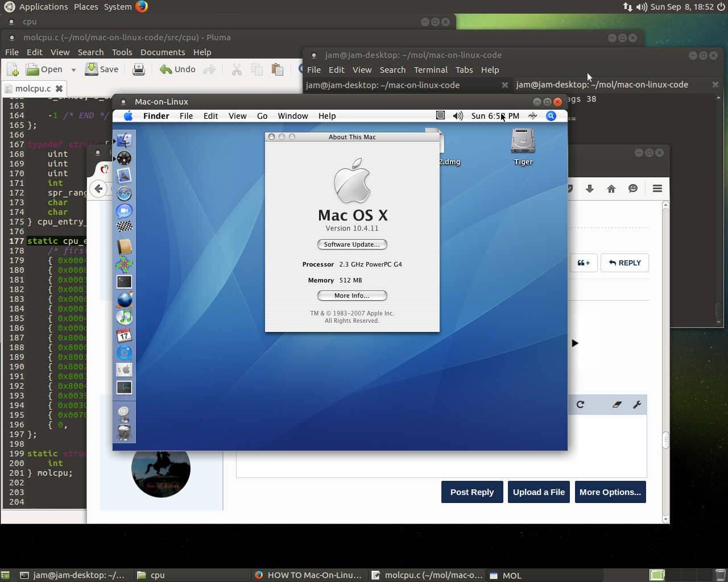This screenshot has width=728, height=582.
Task: Open iChat bubble icon in dock
Action: (x=125, y=211)
